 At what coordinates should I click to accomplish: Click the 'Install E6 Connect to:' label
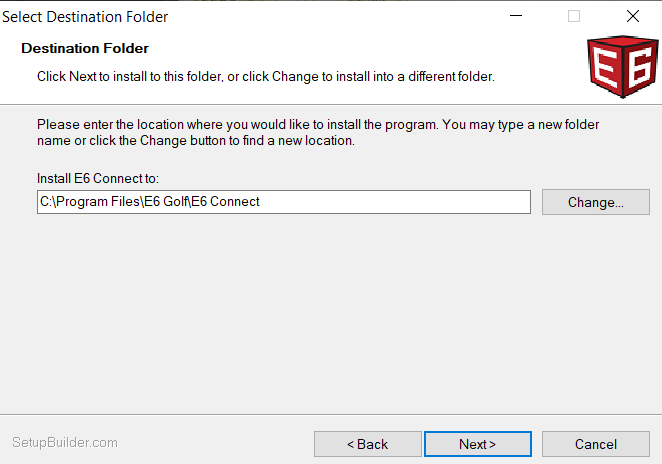click(x=98, y=179)
